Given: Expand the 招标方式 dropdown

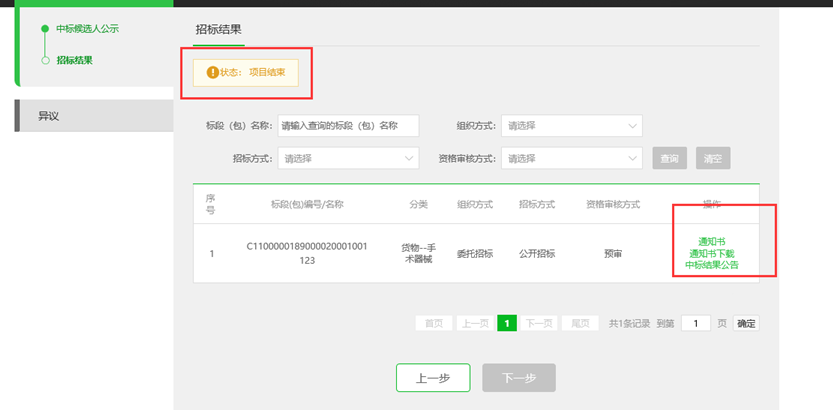Looking at the screenshot, I should 348,158.
